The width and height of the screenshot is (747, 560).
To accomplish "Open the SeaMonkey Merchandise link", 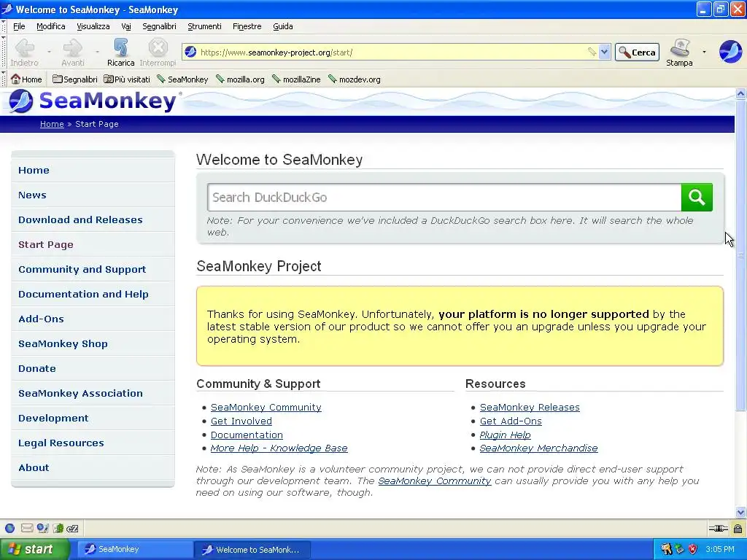I will tap(539, 448).
